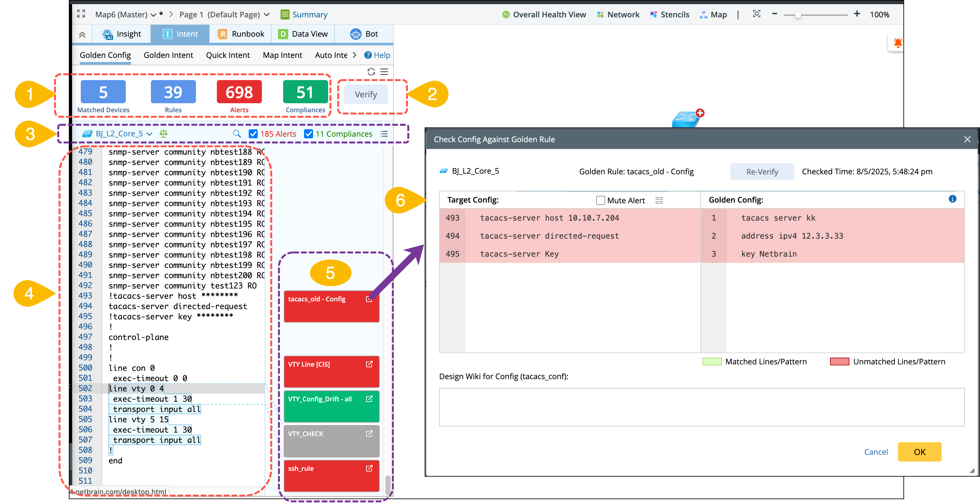Click the zoom level slider handle
980x503 pixels.
[798, 15]
